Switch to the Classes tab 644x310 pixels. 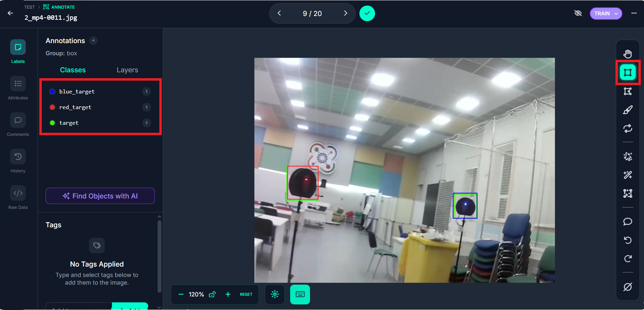pos(73,70)
